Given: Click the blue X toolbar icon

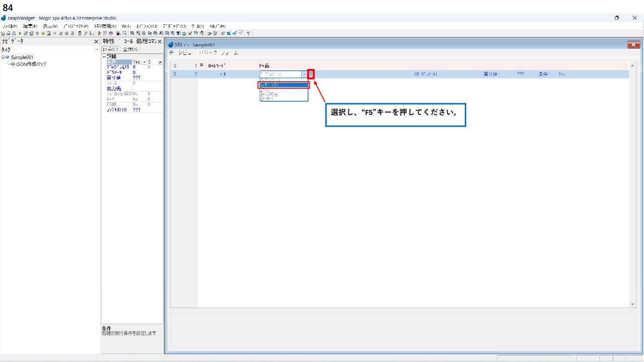Looking at the screenshot, I should [x=229, y=33].
